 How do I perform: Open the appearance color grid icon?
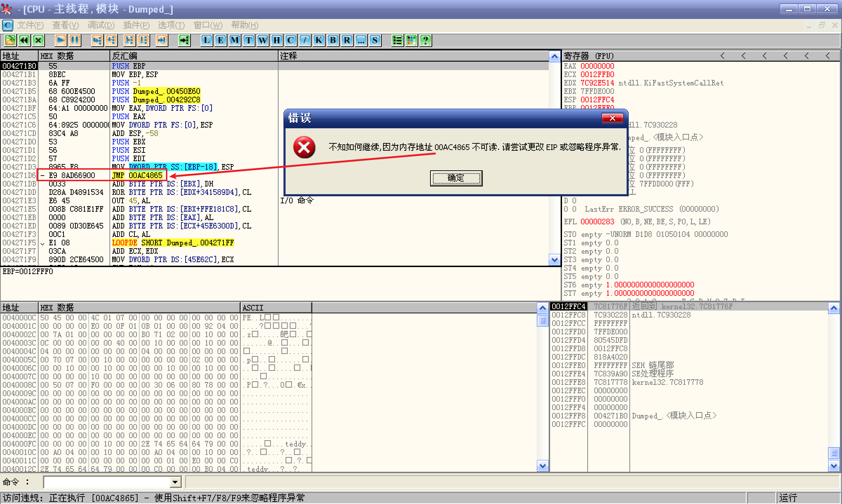click(x=411, y=40)
